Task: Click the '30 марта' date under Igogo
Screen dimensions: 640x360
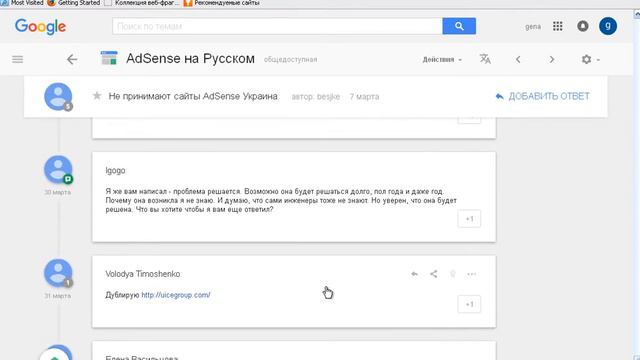Action: click(x=58, y=192)
